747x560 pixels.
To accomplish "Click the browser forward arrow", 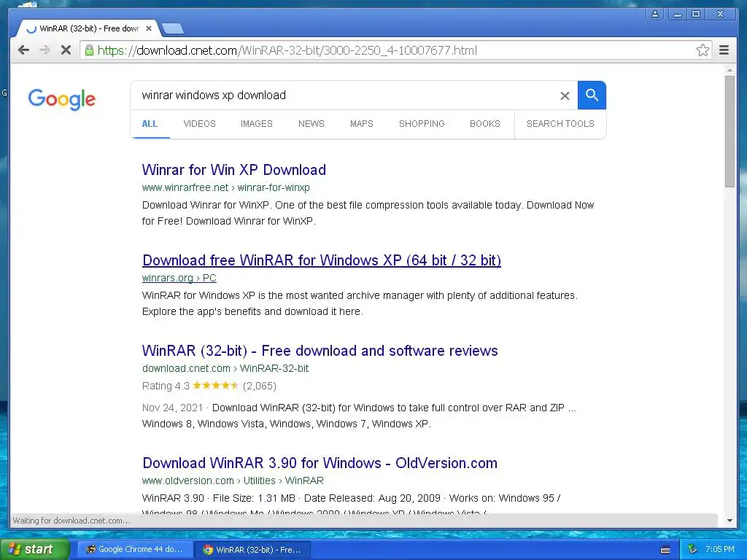I will pyautogui.click(x=44, y=50).
